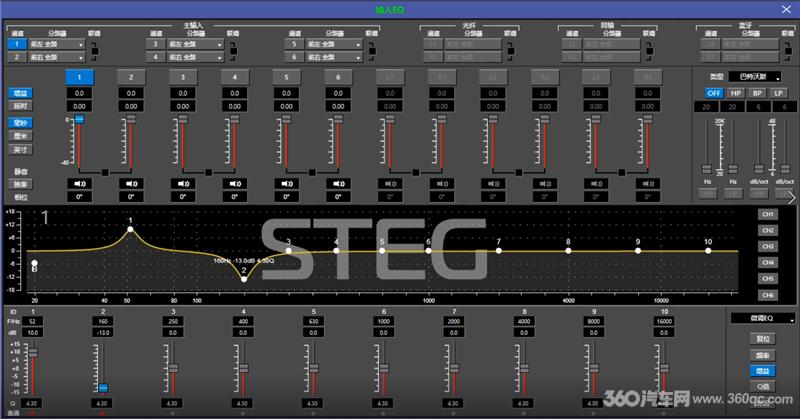The image size is (800, 419).
Task: Click link bracket icon in the 蓝牙 section
Action: pyautogui.click(x=788, y=51)
